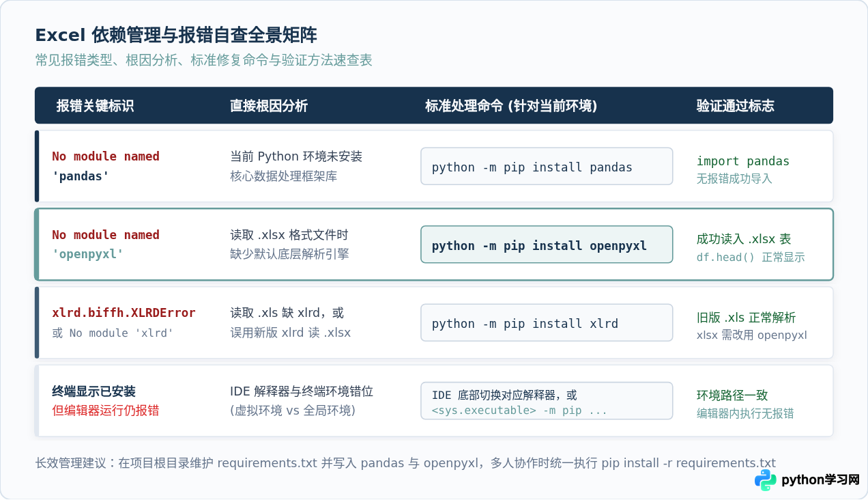Click the python学习网 brand text

tap(820, 480)
